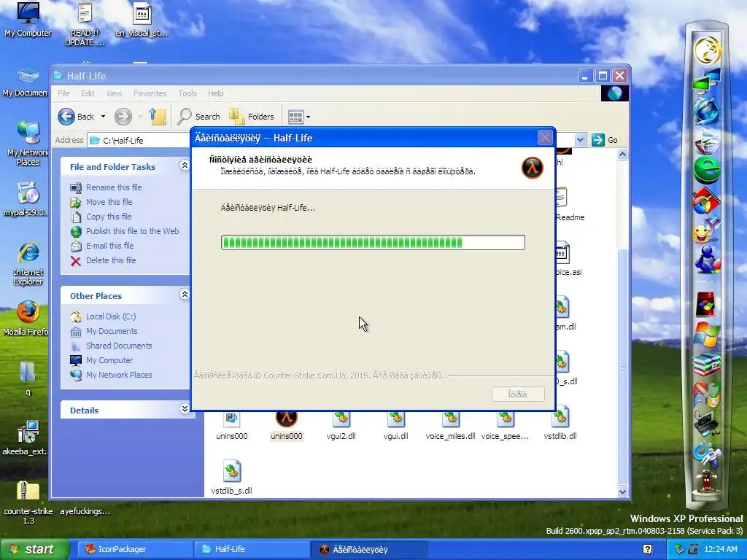
Task: Click Move this file link
Action: (x=109, y=202)
